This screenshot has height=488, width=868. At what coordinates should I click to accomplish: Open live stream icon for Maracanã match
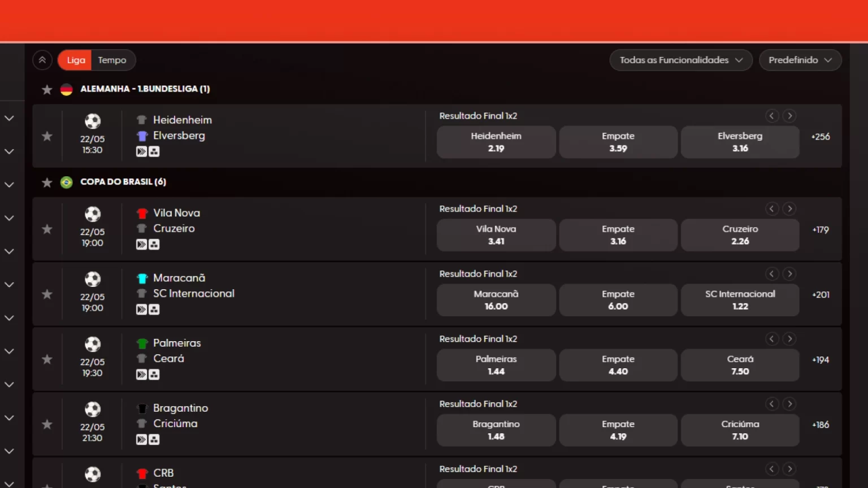141,310
